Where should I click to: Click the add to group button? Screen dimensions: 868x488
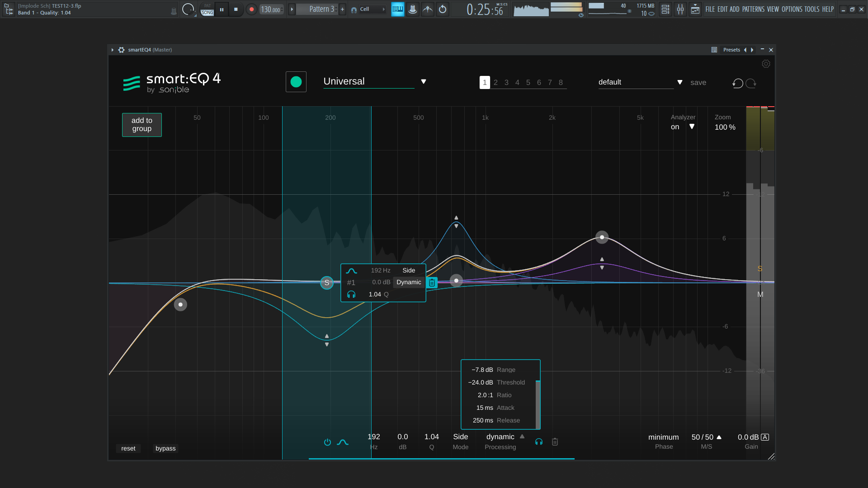pyautogui.click(x=142, y=125)
